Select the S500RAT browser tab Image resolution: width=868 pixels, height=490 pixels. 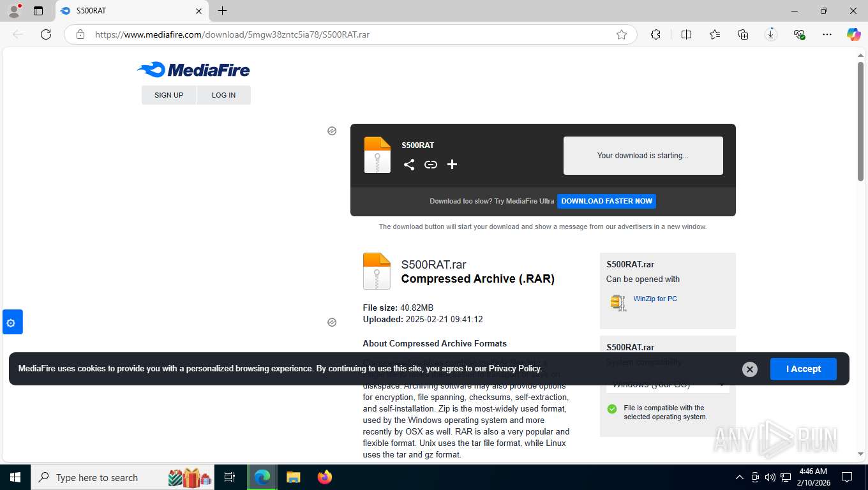(x=131, y=11)
